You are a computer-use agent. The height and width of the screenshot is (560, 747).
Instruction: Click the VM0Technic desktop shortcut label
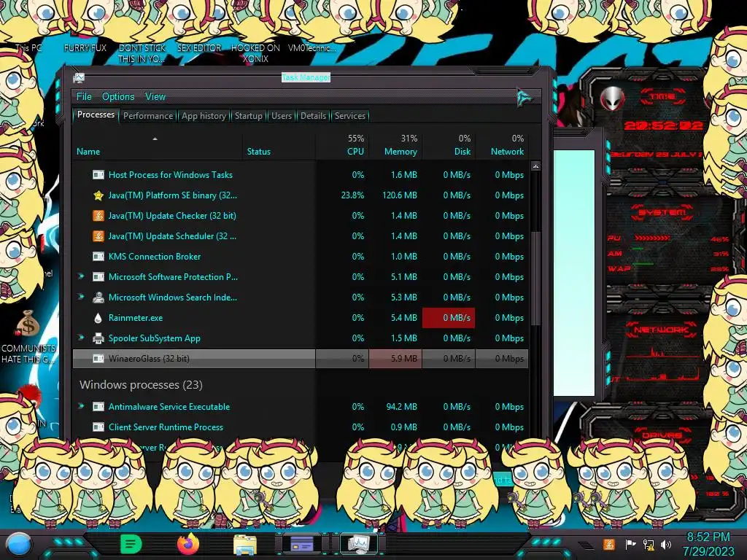click(312, 48)
